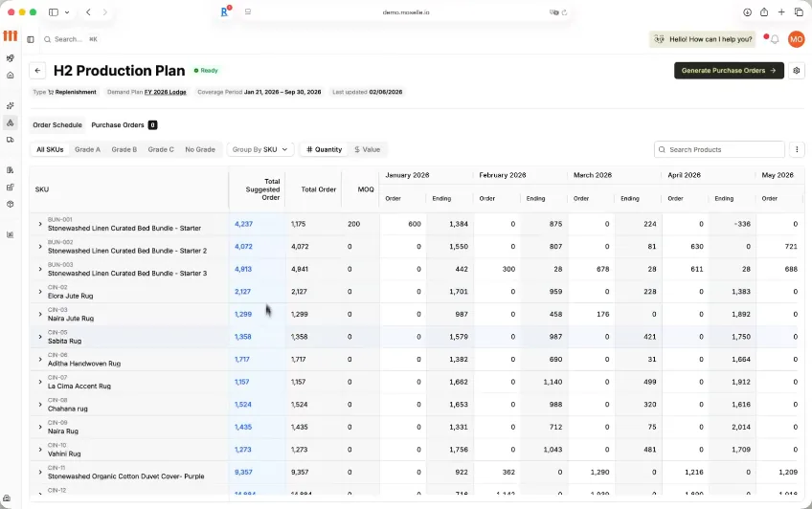Click the orange app logo icon

(x=11, y=35)
